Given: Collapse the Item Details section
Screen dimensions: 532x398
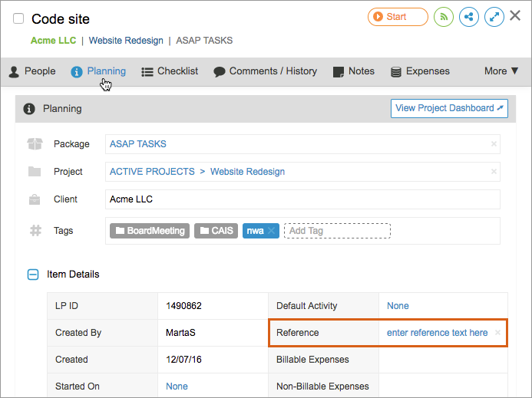Looking at the screenshot, I should [33, 275].
